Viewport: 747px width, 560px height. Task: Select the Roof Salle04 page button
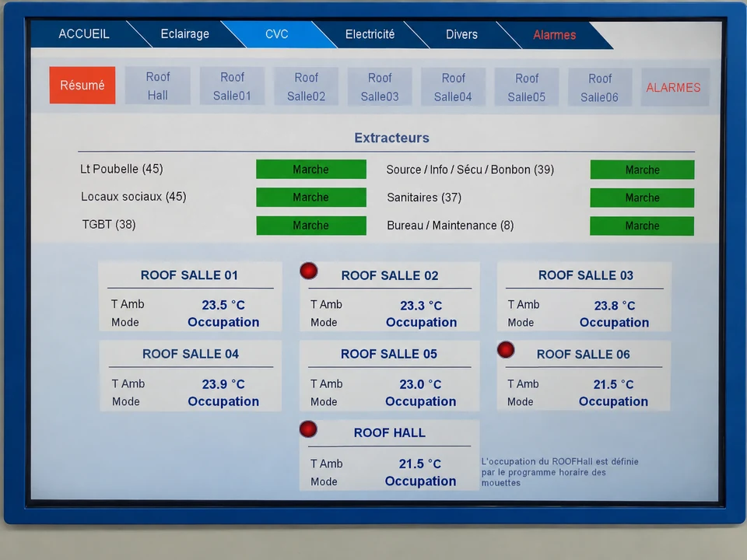coord(453,87)
